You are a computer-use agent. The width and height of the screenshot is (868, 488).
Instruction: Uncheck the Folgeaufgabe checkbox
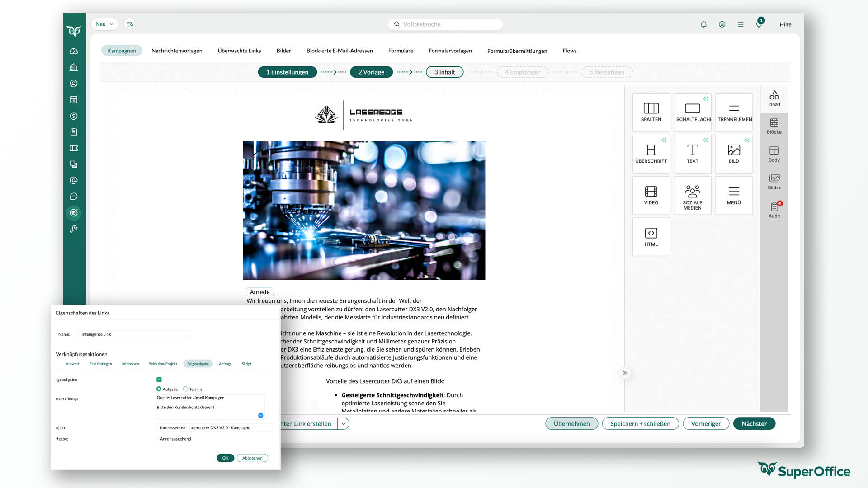[x=159, y=380]
